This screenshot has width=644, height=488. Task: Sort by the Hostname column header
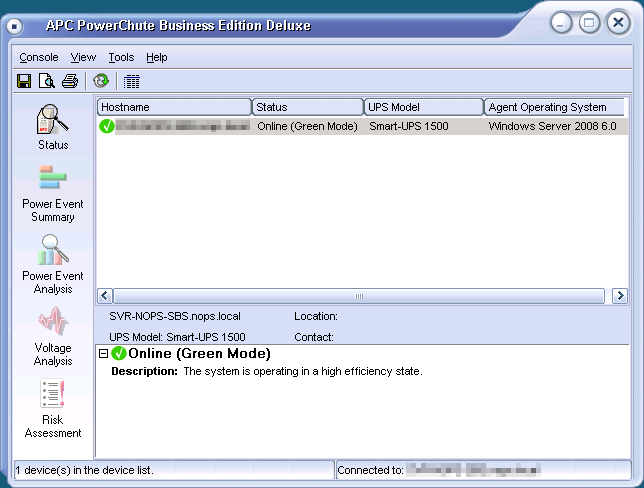click(x=174, y=107)
